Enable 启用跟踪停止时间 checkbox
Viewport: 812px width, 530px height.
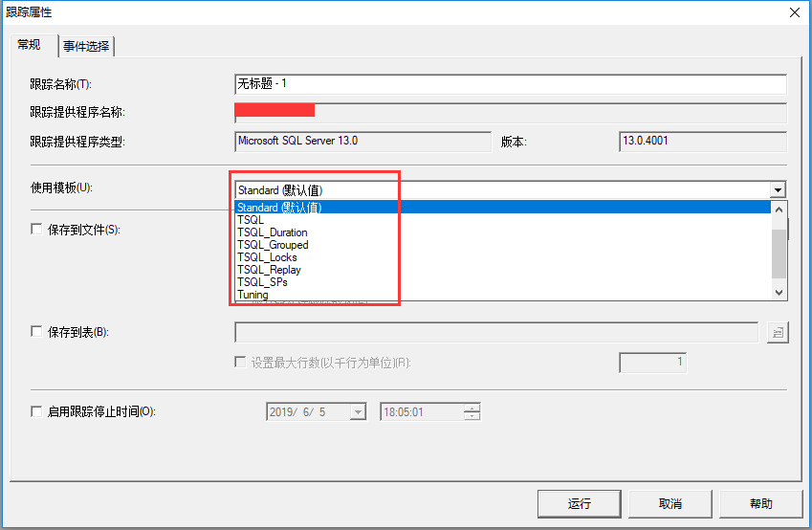(x=36, y=411)
